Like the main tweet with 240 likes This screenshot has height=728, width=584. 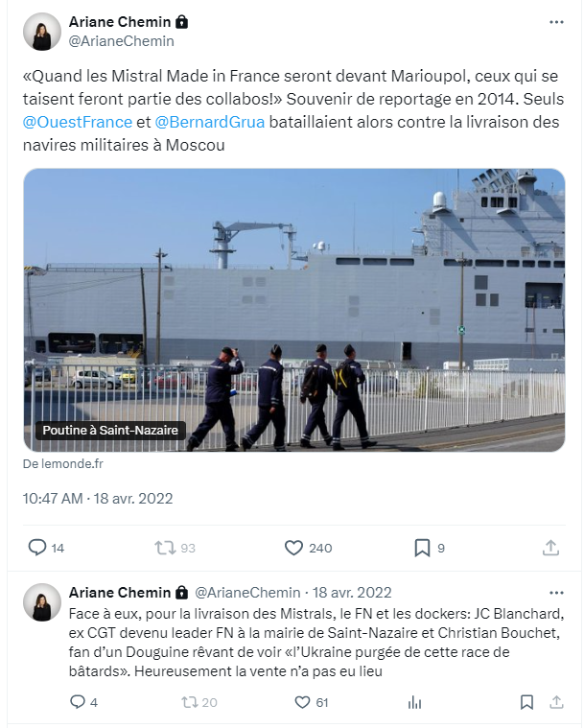click(294, 548)
